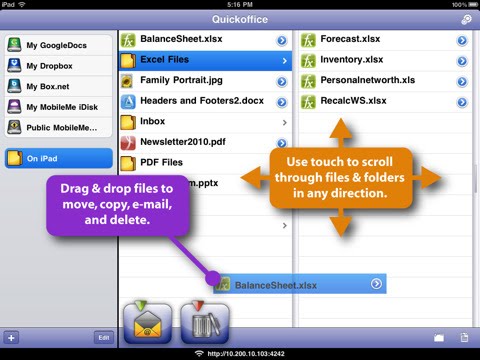The height and width of the screenshot is (360, 480).
Task: Click the RecalcWS.xlsx spreadsheet icon
Action: click(x=308, y=102)
